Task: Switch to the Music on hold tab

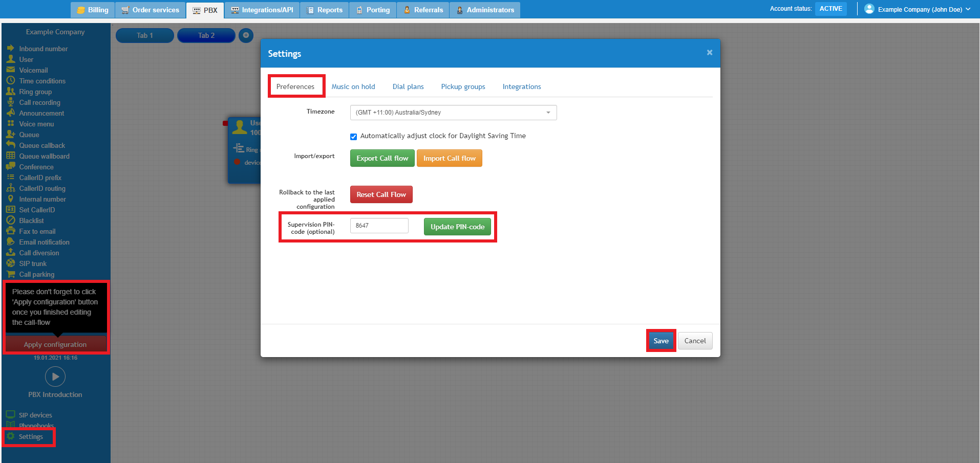Action: [353, 86]
